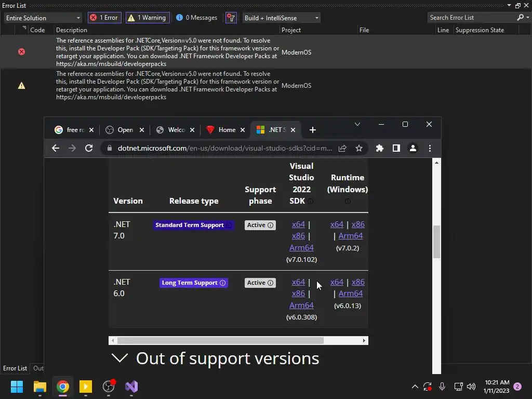Open Chrome extensions puzzle icon

point(380,148)
